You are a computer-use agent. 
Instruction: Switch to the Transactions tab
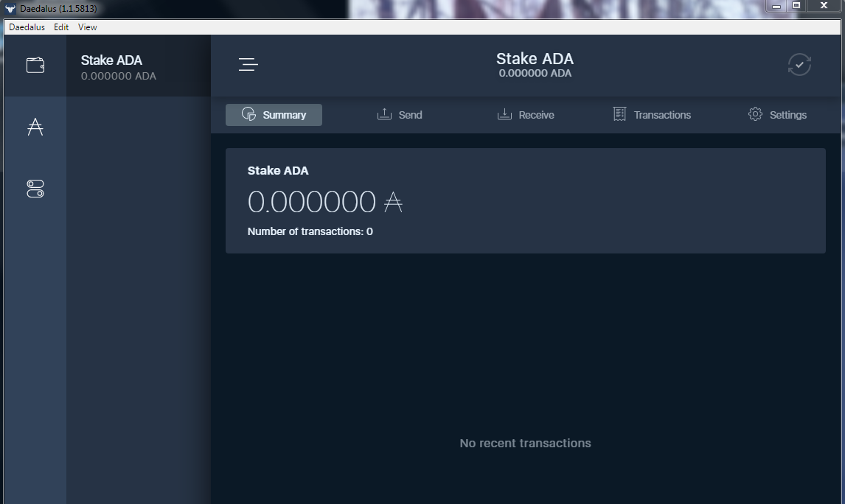[x=652, y=115]
